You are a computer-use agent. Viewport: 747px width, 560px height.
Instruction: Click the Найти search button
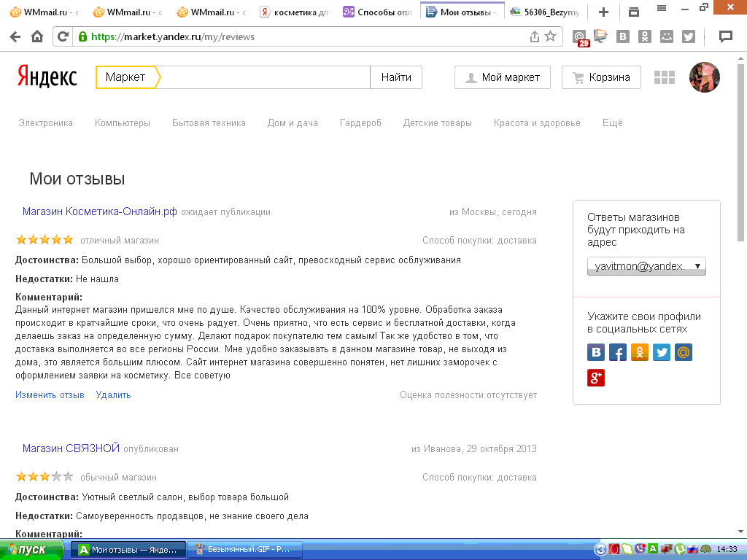(x=396, y=77)
